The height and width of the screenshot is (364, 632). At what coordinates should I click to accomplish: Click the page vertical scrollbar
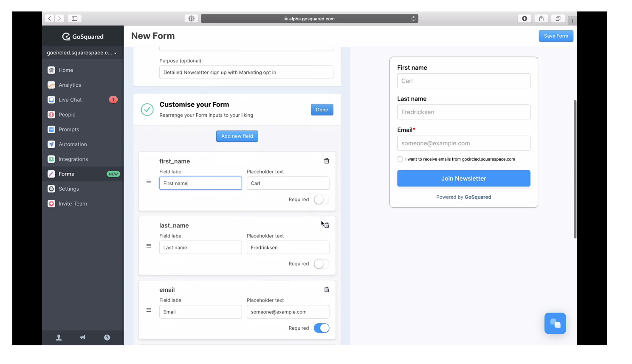click(575, 169)
